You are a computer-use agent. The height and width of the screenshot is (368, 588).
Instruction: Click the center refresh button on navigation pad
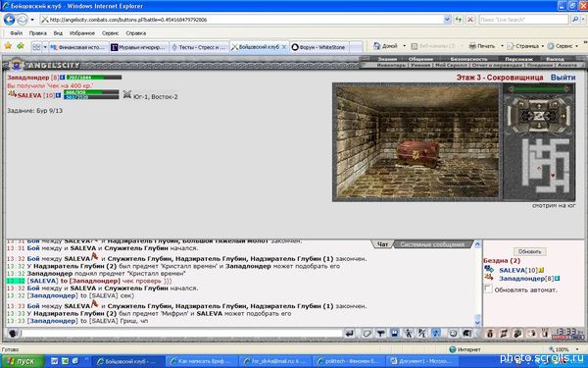click(x=539, y=116)
